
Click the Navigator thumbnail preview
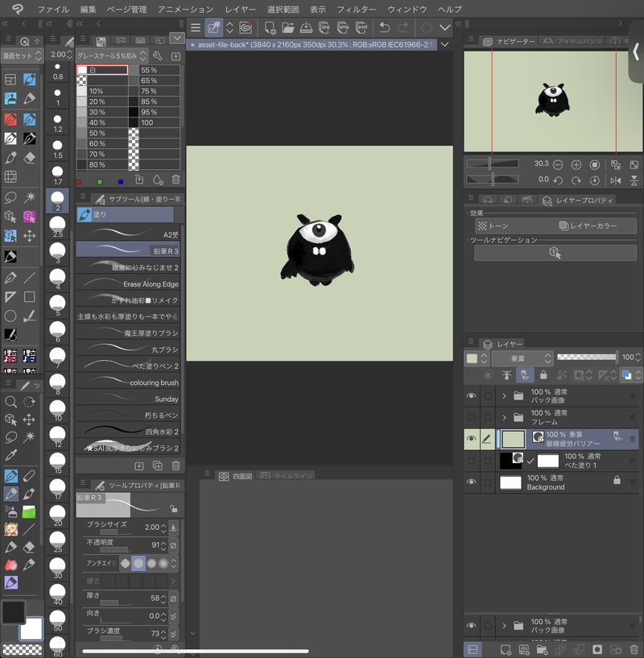pyautogui.click(x=553, y=101)
